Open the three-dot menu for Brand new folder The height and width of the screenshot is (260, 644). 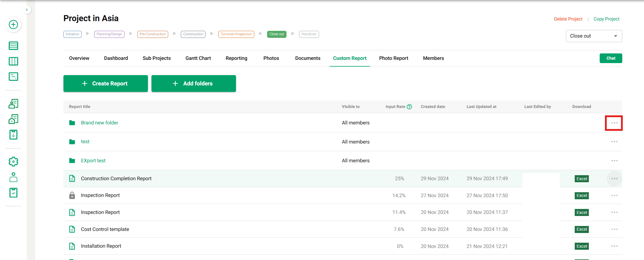click(614, 123)
